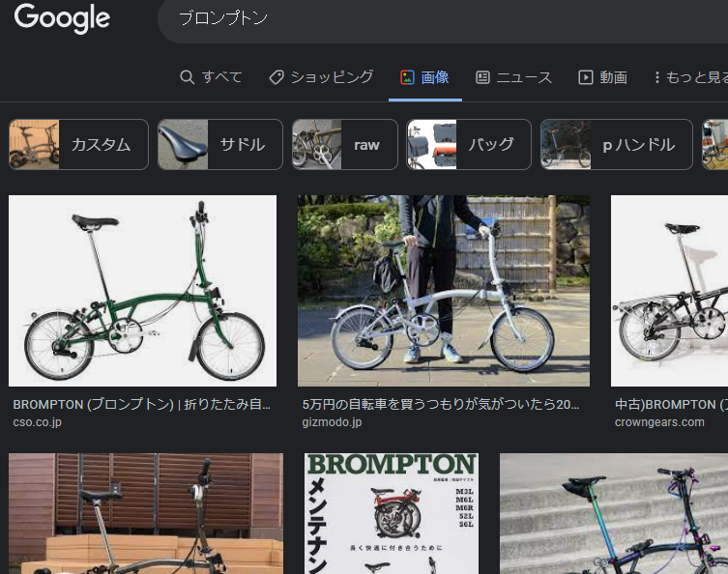Filter results by pハンドル chip
The image size is (728, 574).
(617, 144)
